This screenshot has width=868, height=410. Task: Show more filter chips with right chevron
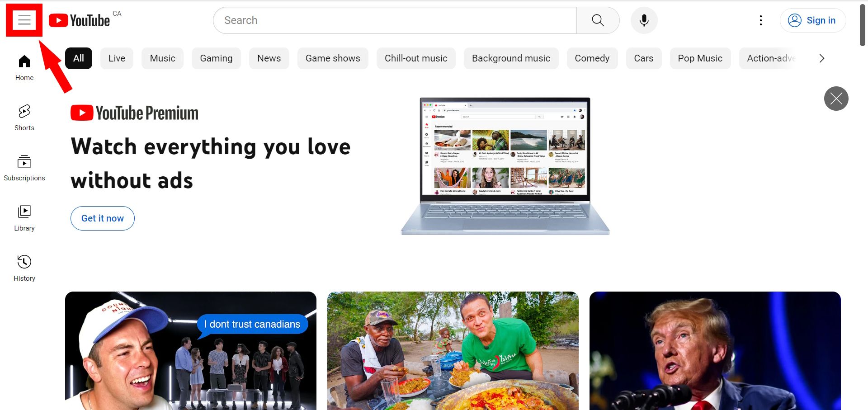(822, 58)
